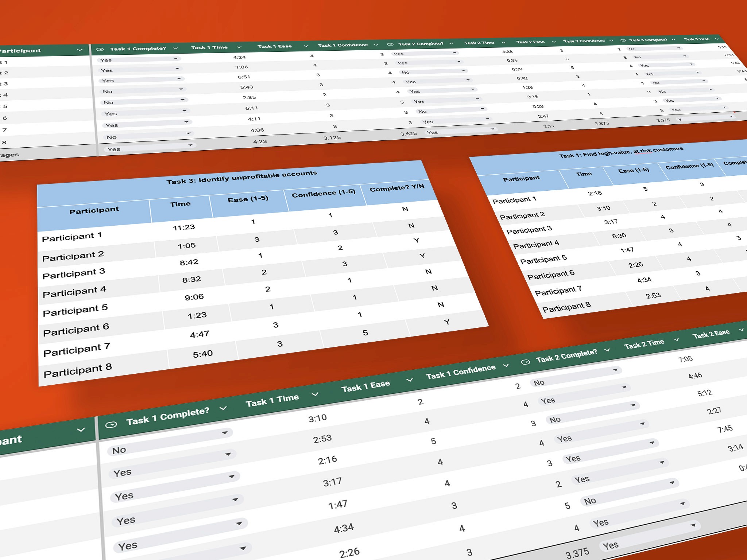Select the 'Participant 8' cell in the Task 3 table
Viewport: 747px width, 560px height.
click(x=78, y=370)
